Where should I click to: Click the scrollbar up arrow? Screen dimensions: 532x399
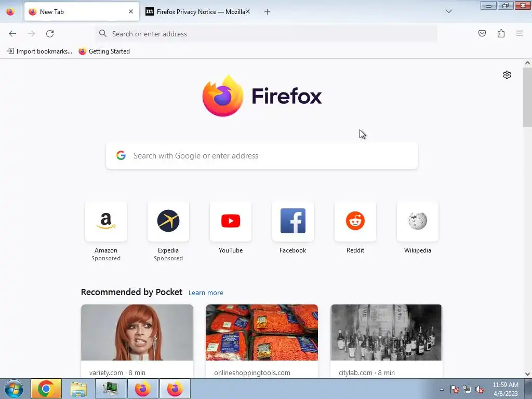pyautogui.click(x=527, y=63)
